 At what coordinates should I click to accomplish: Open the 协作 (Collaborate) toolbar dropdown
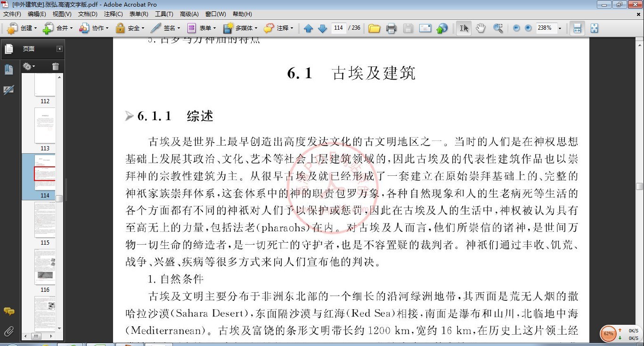point(107,28)
